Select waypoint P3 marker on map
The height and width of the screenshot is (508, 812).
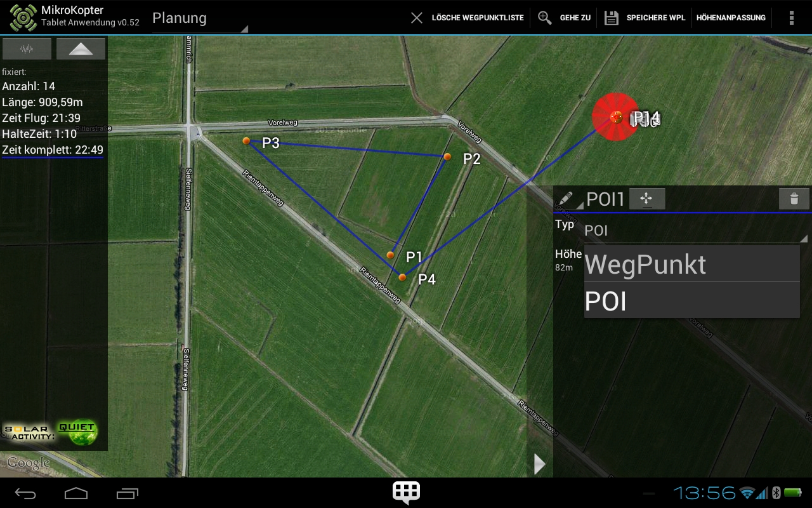pos(247,141)
